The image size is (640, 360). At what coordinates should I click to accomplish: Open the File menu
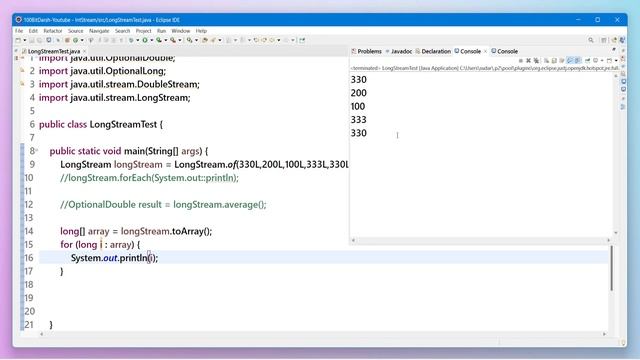pyautogui.click(x=19, y=31)
